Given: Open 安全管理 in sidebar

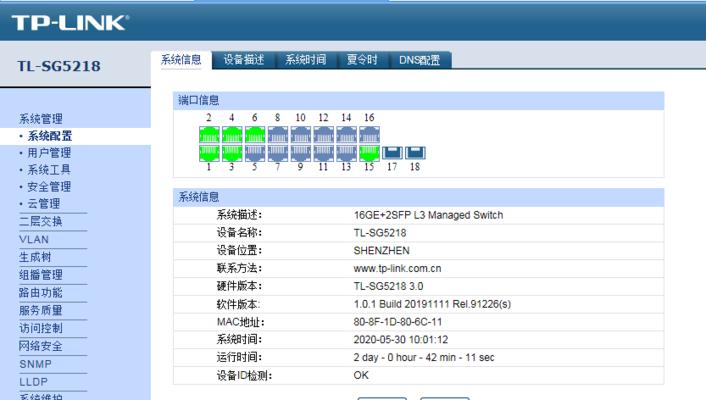Looking at the screenshot, I should (x=49, y=186).
